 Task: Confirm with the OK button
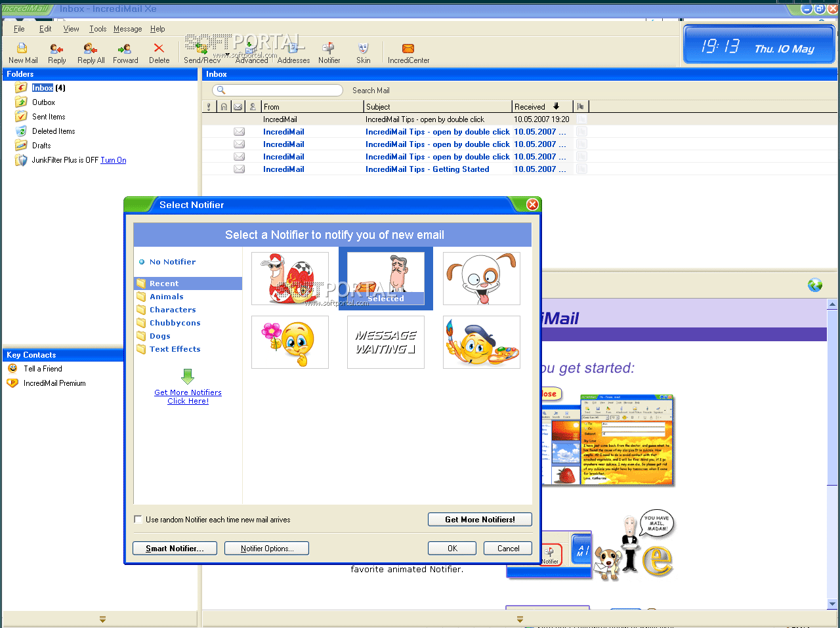[x=452, y=549]
